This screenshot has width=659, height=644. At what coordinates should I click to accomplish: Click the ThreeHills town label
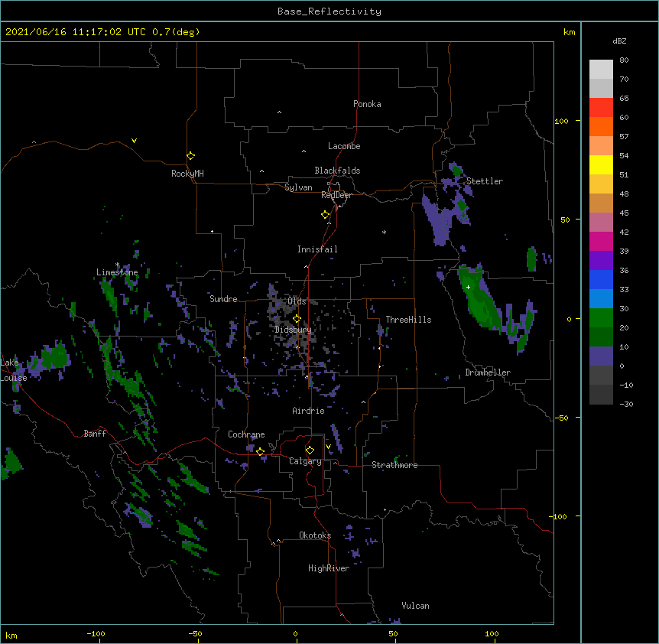click(408, 320)
